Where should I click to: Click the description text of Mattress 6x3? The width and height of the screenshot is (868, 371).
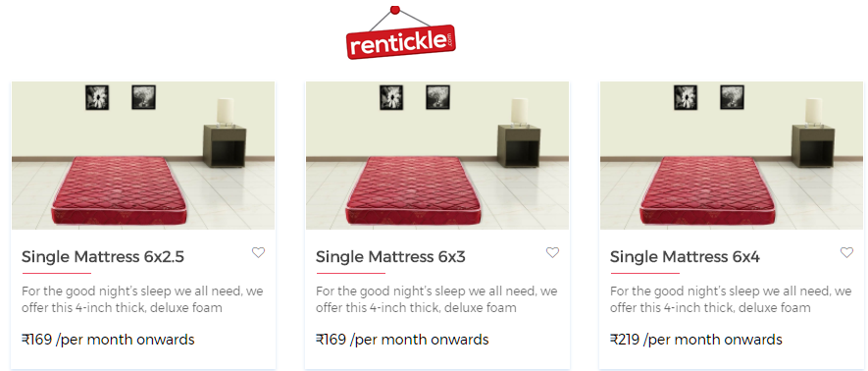436,299
